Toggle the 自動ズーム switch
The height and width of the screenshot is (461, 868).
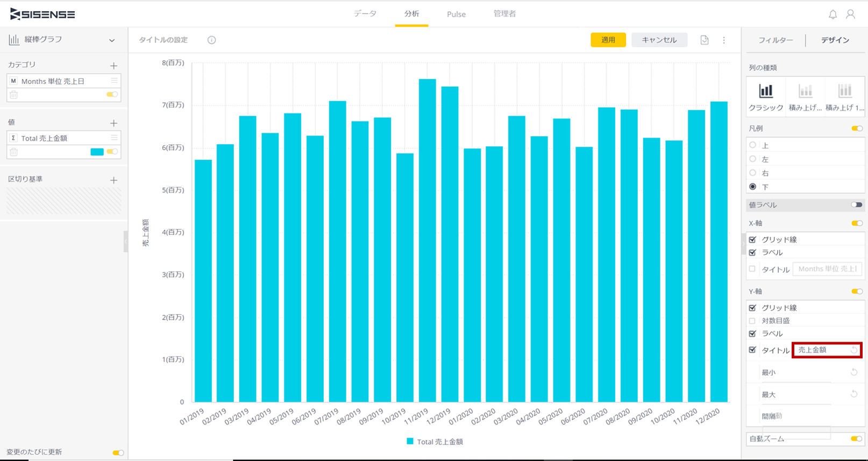857,439
